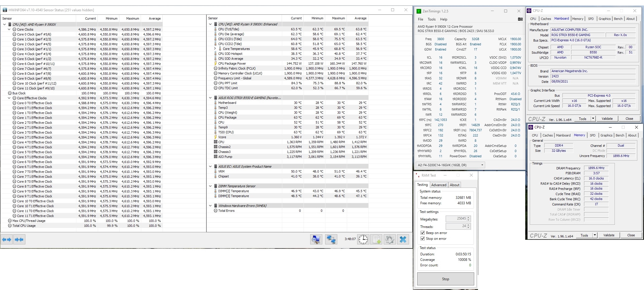Click the Megabytes spinner arrows in RAM Test

468,219
